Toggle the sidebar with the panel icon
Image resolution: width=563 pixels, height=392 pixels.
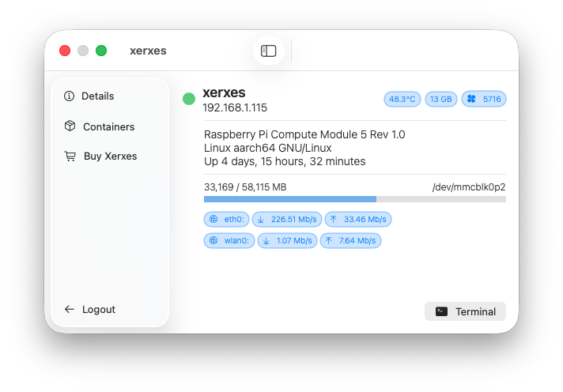[269, 51]
